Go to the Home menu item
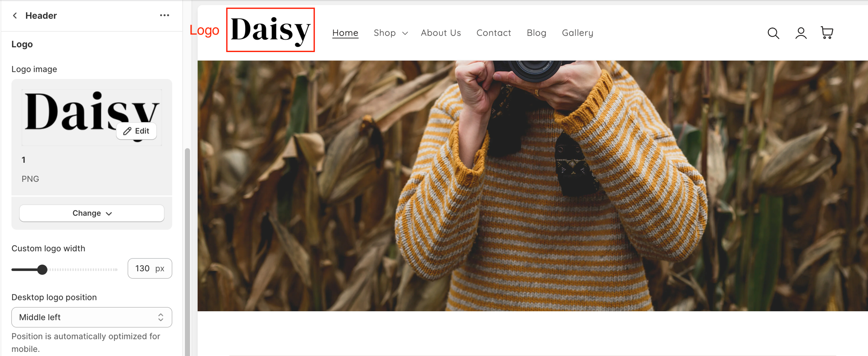 tap(345, 33)
